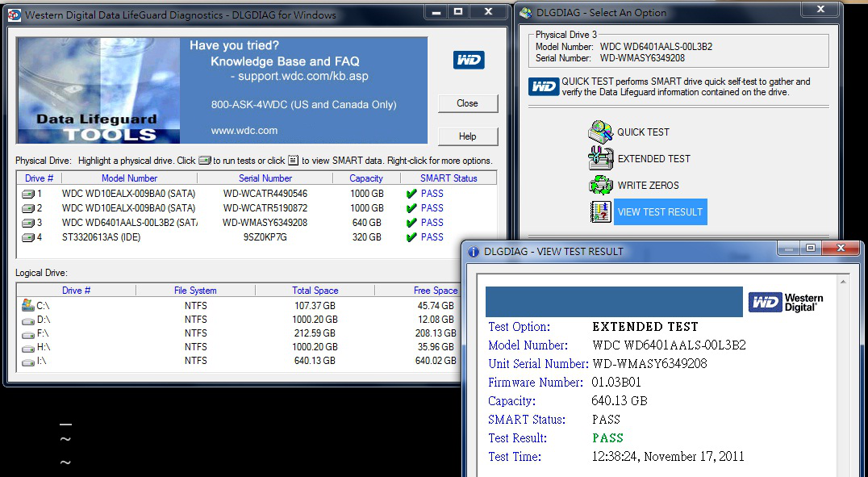Click test time 12:38:24, November 17, 2011
This screenshot has width=868, height=477.
(x=668, y=457)
